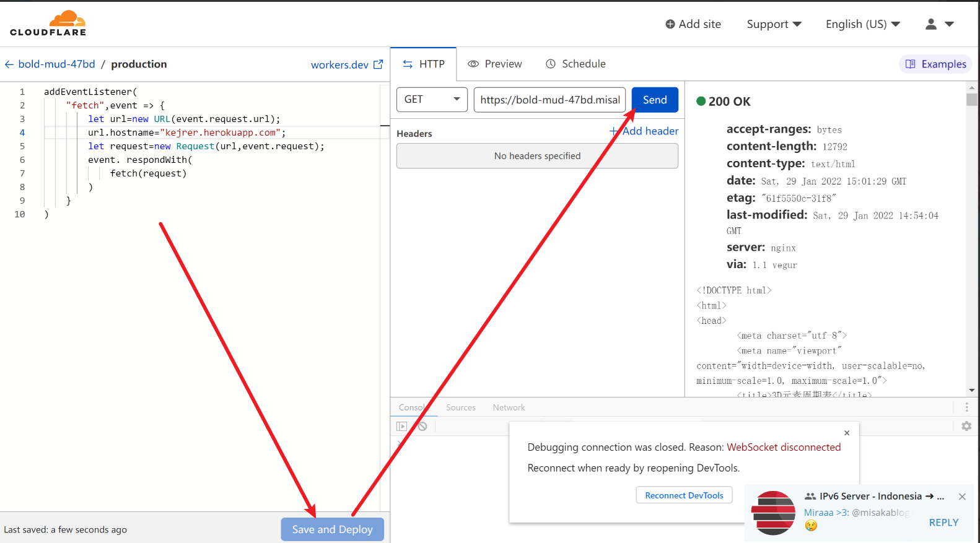Close the IPv6 Server notification
Image resolution: width=980 pixels, height=543 pixels.
coord(962,497)
